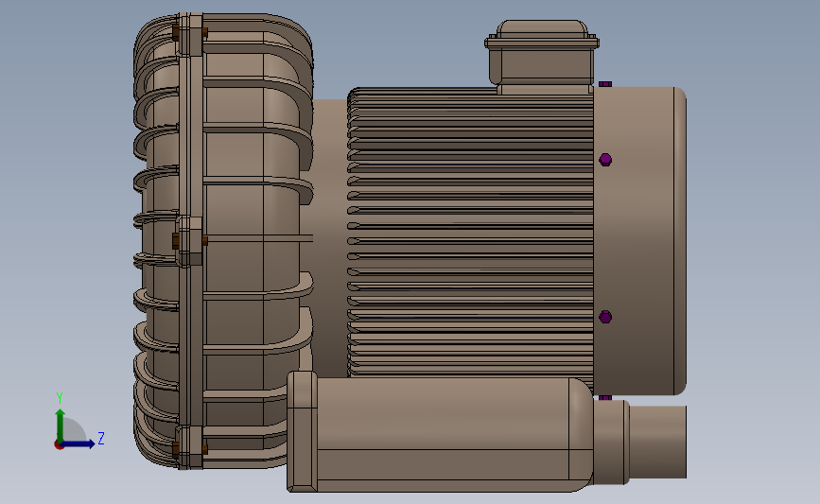Click the top flange bolt on blower casing
820x504 pixels.
click(189, 33)
